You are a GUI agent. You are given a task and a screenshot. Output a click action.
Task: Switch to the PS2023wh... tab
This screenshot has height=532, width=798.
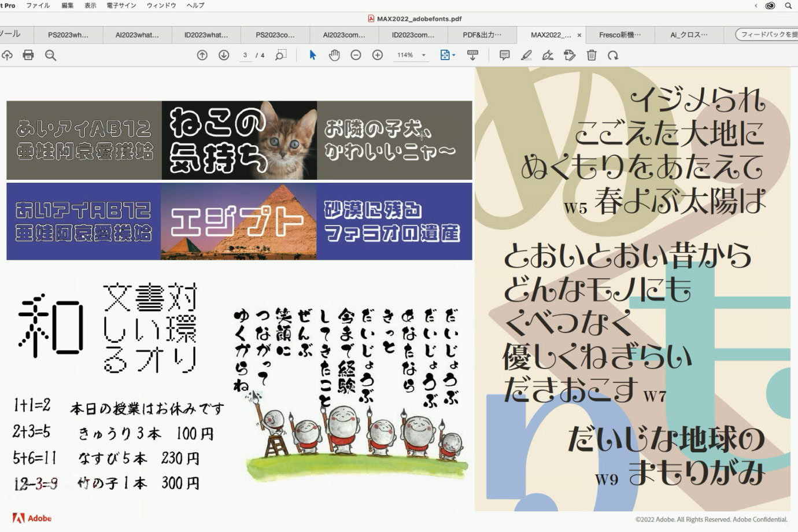(68, 35)
